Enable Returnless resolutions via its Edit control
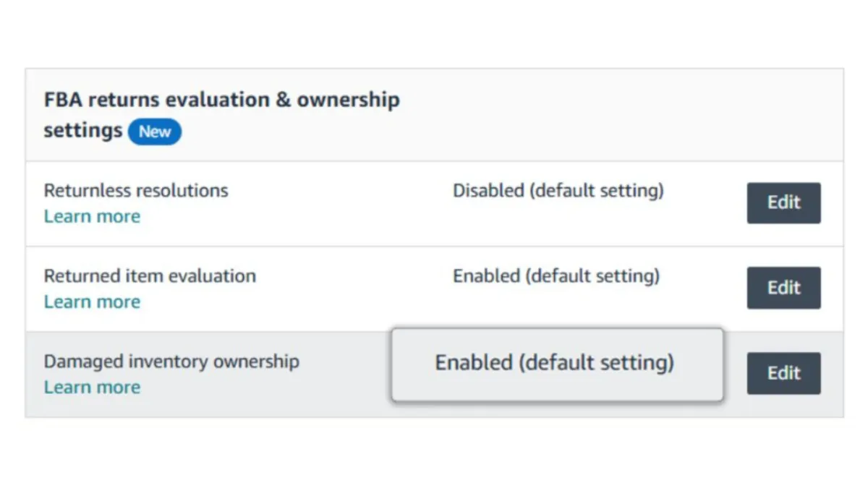The height and width of the screenshot is (488, 868). pos(783,203)
